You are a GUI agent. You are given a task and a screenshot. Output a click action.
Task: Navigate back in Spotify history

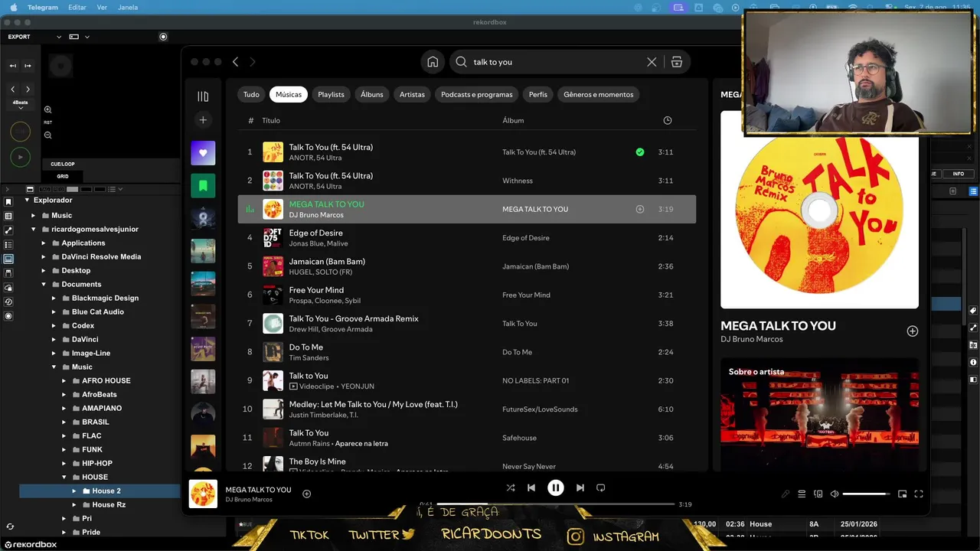(236, 62)
